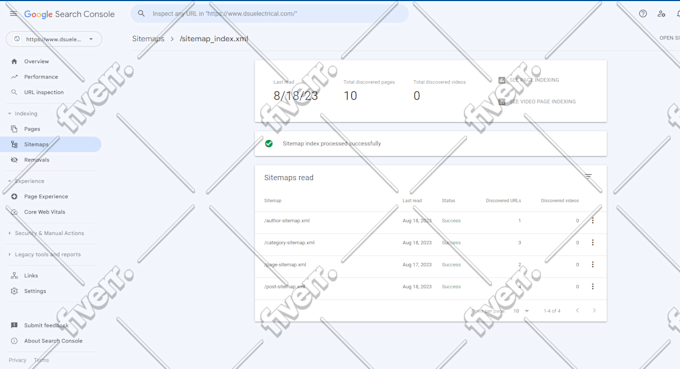The height and width of the screenshot is (369, 680).
Task: Click the Pages document icon
Action: [14, 129]
